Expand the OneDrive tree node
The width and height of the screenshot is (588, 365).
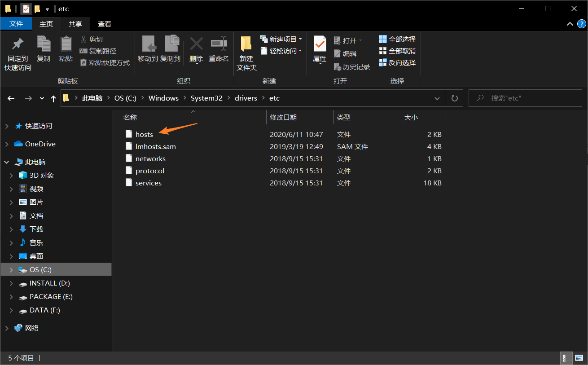click(x=7, y=144)
